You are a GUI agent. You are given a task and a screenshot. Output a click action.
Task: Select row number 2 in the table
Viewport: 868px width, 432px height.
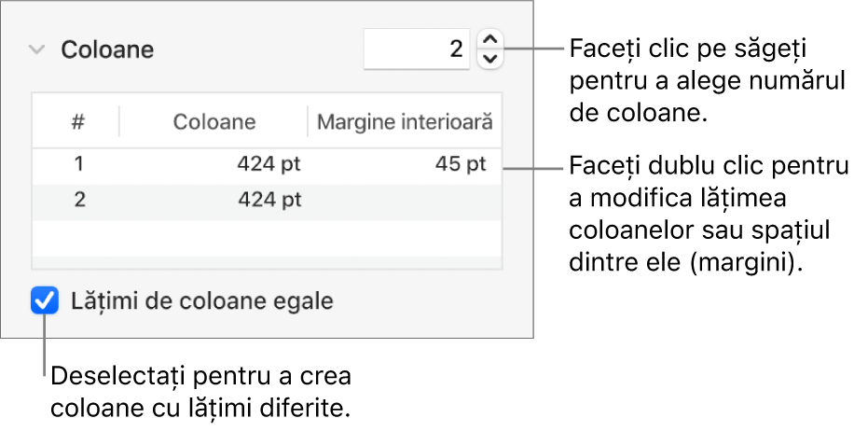[79, 199]
